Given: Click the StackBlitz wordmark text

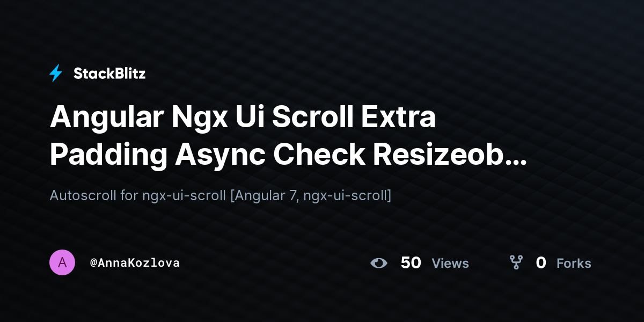Looking at the screenshot, I should [109, 74].
